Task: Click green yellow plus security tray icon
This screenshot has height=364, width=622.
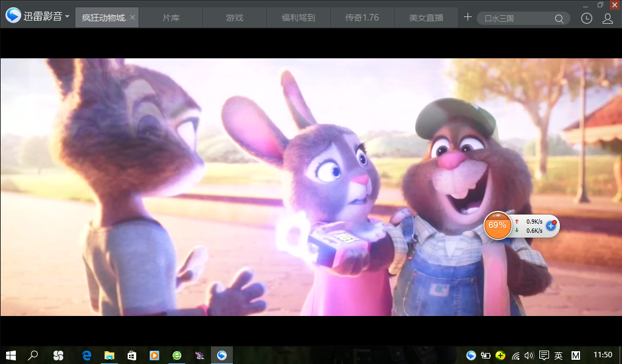Action: tap(500, 355)
